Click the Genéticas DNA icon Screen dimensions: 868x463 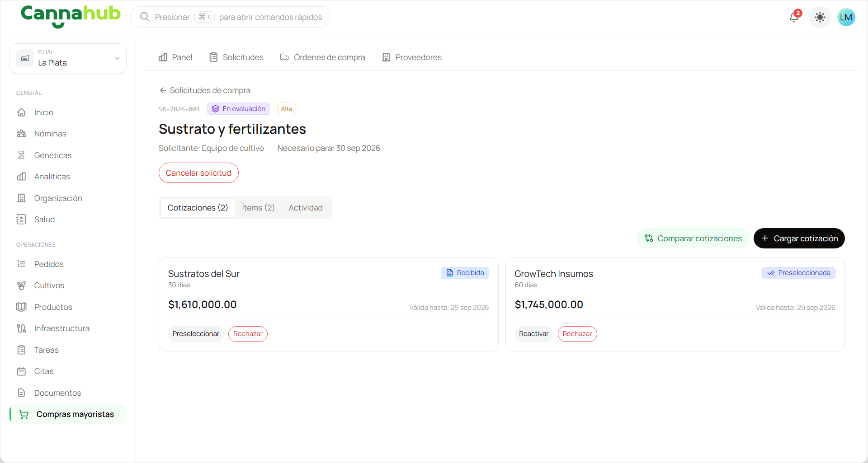click(21, 155)
